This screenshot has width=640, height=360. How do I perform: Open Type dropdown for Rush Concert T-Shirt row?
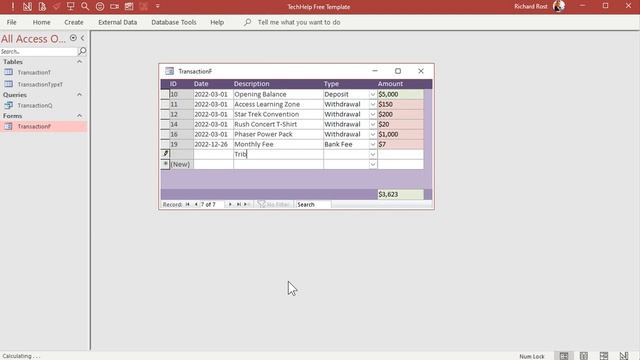click(372, 124)
